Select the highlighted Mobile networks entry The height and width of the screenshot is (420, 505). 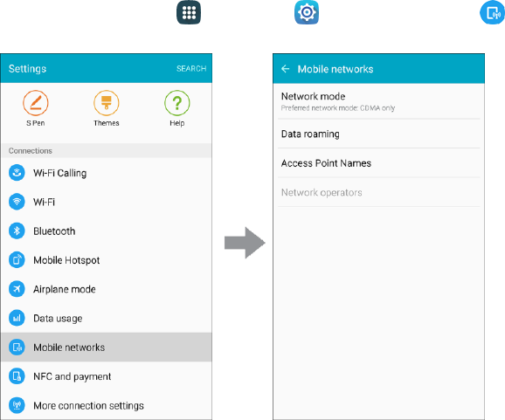coord(107,348)
